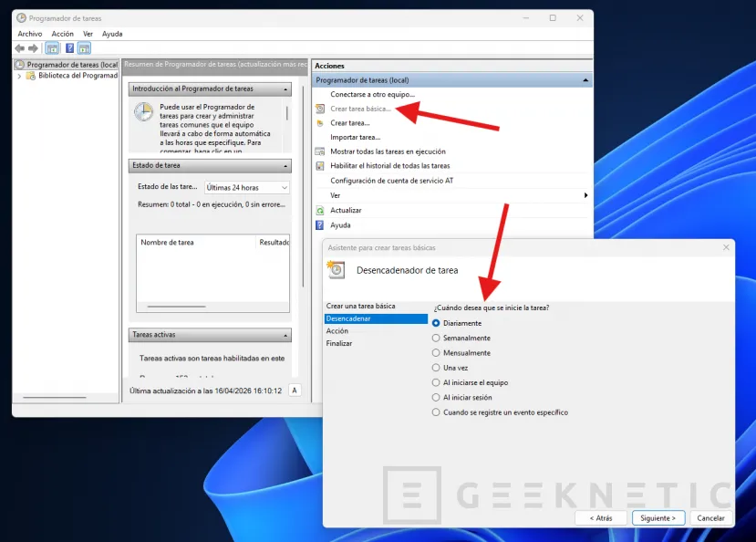Image resolution: width=756 pixels, height=542 pixels.
Task: Choose Cuando se registre un evento específico
Action: point(436,412)
